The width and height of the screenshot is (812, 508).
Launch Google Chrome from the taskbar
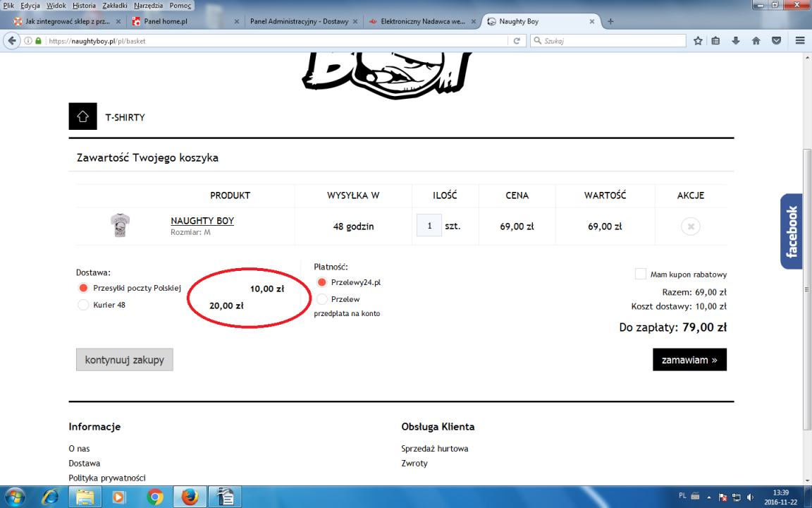coord(154,497)
